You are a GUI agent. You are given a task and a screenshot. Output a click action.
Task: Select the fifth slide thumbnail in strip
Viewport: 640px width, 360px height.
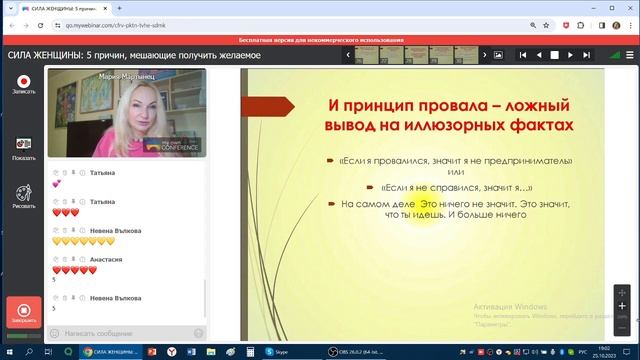(466, 55)
